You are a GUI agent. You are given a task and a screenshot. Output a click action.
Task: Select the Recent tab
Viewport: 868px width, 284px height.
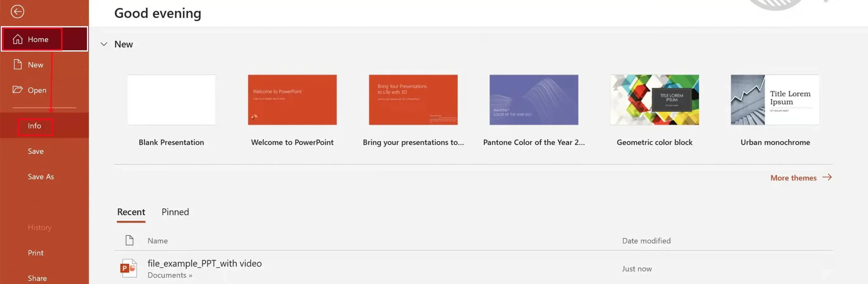pyautogui.click(x=131, y=212)
